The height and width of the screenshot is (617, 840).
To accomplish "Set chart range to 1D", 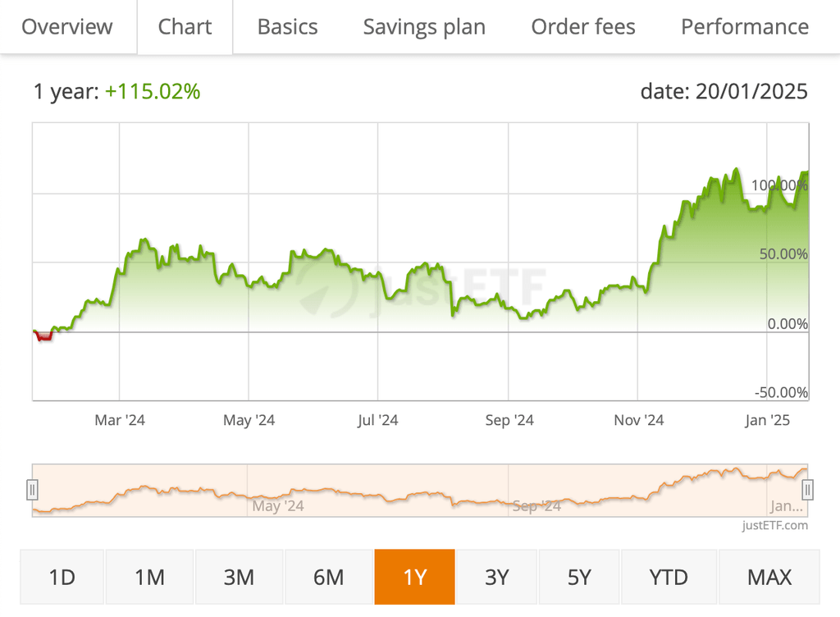I will [62, 577].
